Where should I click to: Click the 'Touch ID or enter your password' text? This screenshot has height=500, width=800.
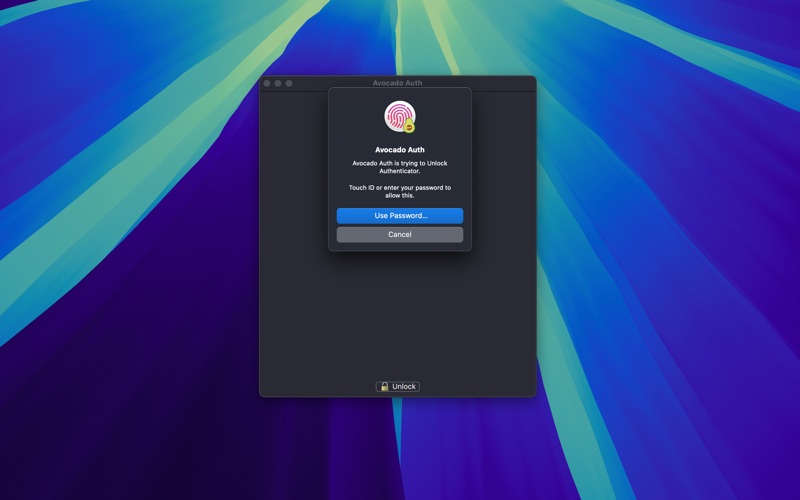coord(399,191)
